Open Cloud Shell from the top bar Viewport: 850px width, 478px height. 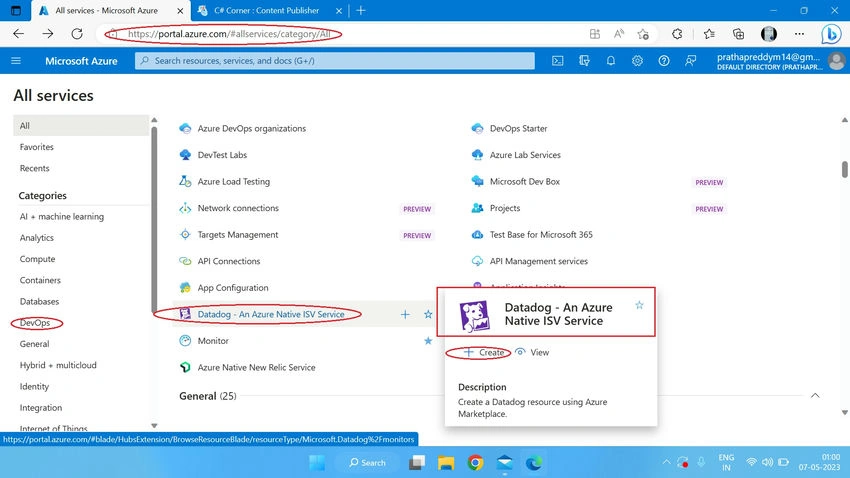tap(557, 61)
